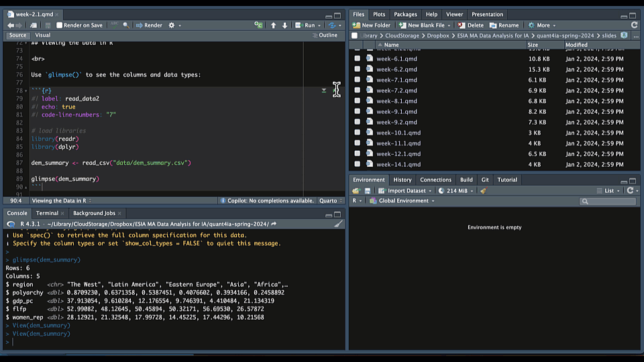Viewport: 644px width, 362px height.
Task: Open the week-10.1.qmd file
Action: pos(398,133)
